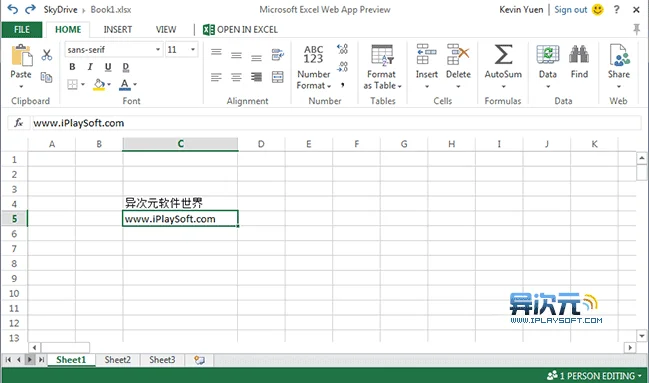Image resolution: width=649 pixels, height=383 pixels.
Task: Center text horizontally
Action: (x=236, y=77)
